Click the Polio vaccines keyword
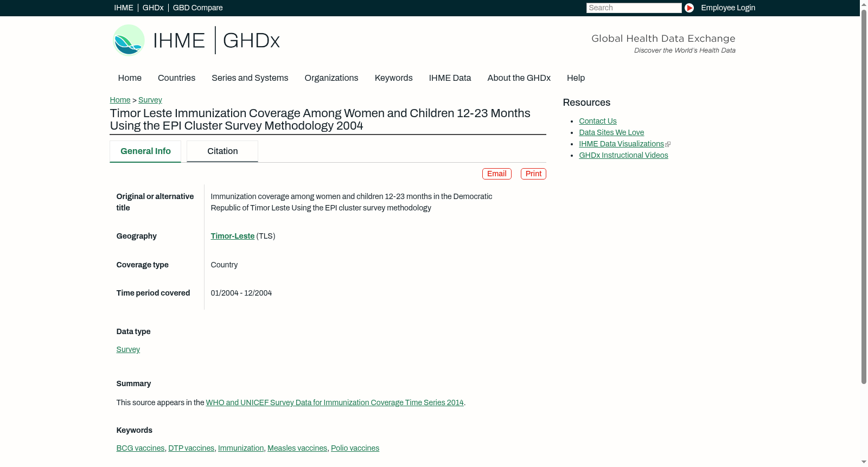The height and width of the screenshot is (467, 868). tap(355, 448)
